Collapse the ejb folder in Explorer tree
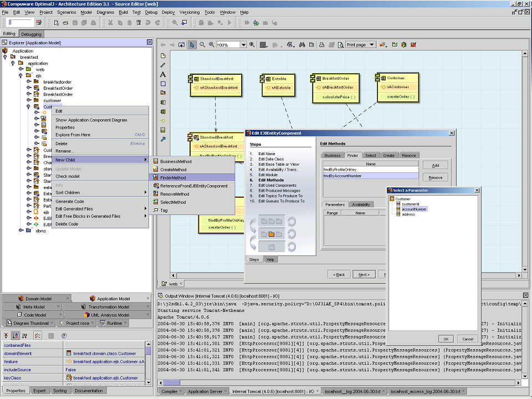The image size is (532, 399). pyautogui.click(x=21, y=76)
